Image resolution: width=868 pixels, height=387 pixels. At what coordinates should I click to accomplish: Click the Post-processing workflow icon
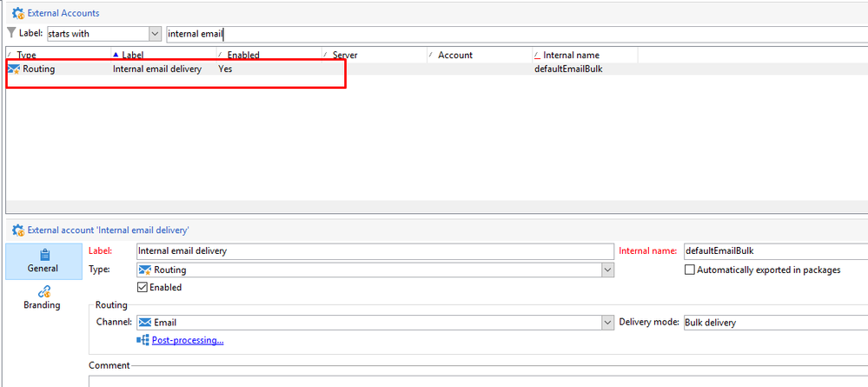click(143, 340)
